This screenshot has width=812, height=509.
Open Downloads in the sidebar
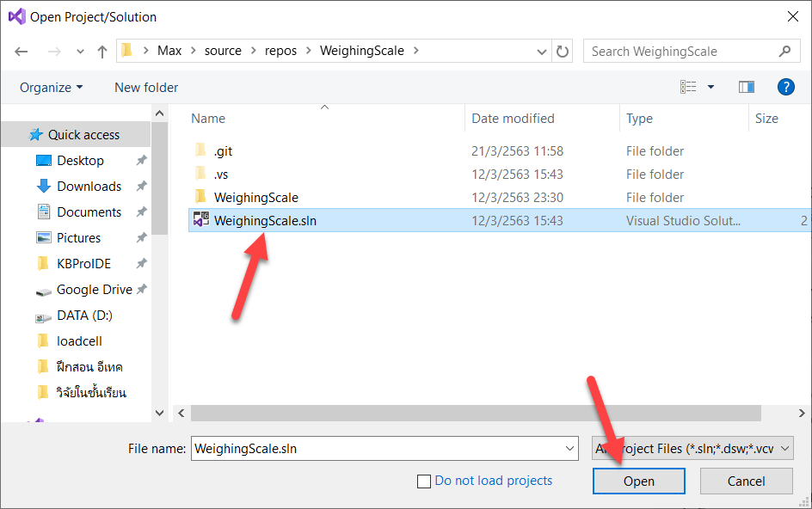89,187
